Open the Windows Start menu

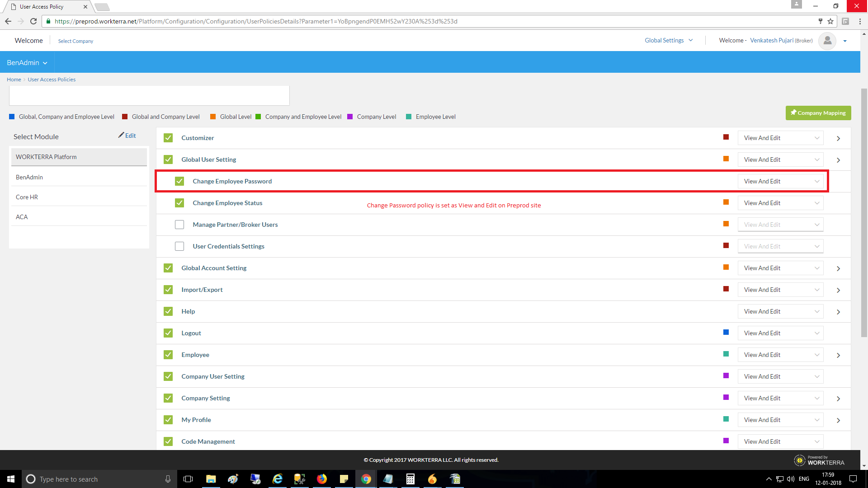point(11,479)
